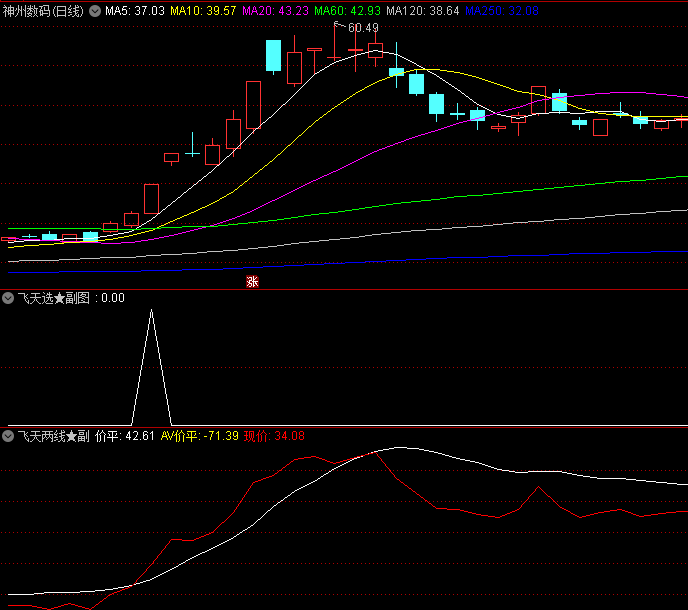Click the 飞天两线★副 indicator name
This screenshot has height=610, width=688.
tap(54, 436)
